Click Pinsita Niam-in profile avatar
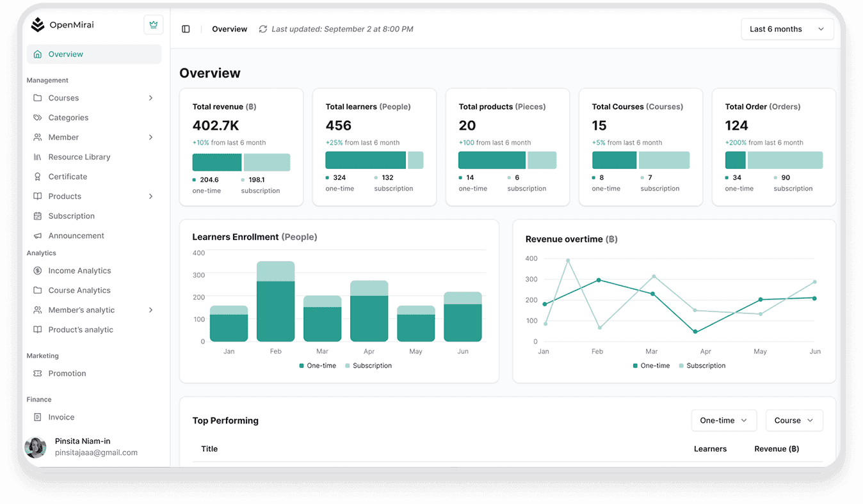Image resolution: width=863 pixels, height=504 pixels. click(x=35, y=448)
